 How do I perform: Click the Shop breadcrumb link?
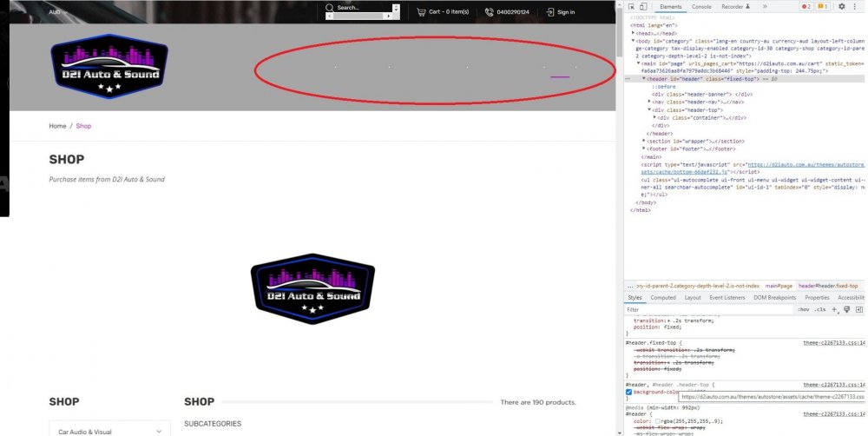[83, 126]
